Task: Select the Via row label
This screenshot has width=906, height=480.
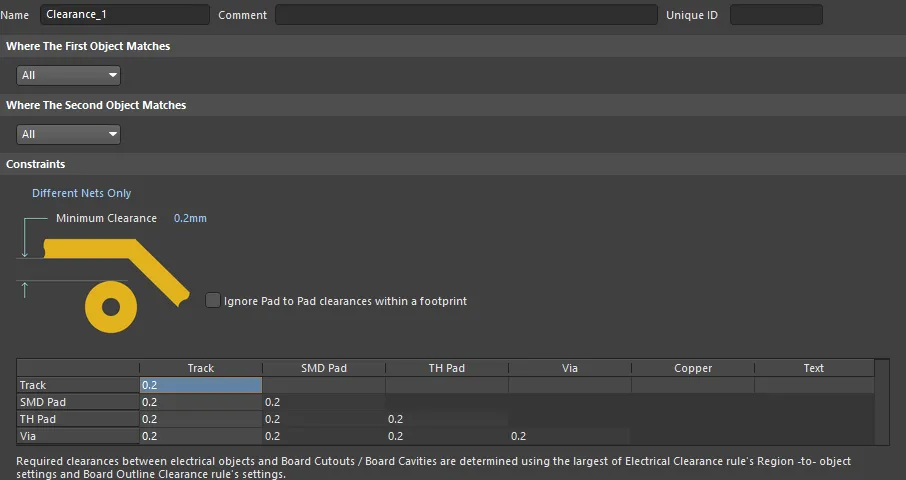Action: (78, 436)
